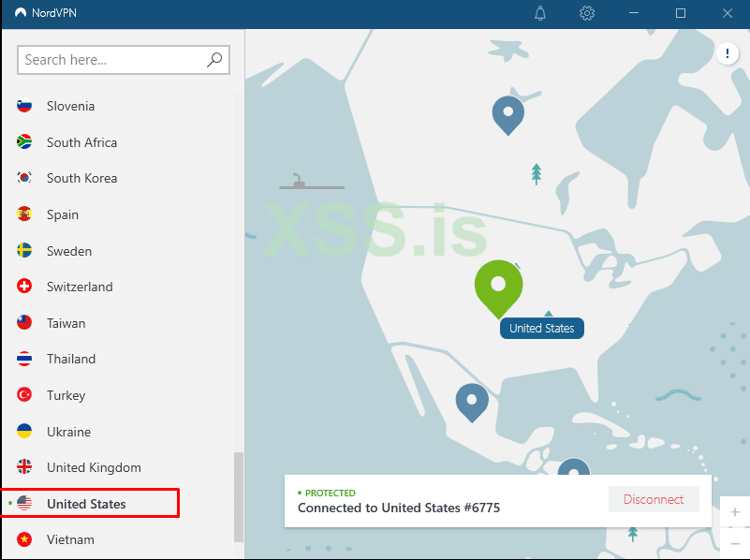Click the Turkey flag icon

pos(24,395)
